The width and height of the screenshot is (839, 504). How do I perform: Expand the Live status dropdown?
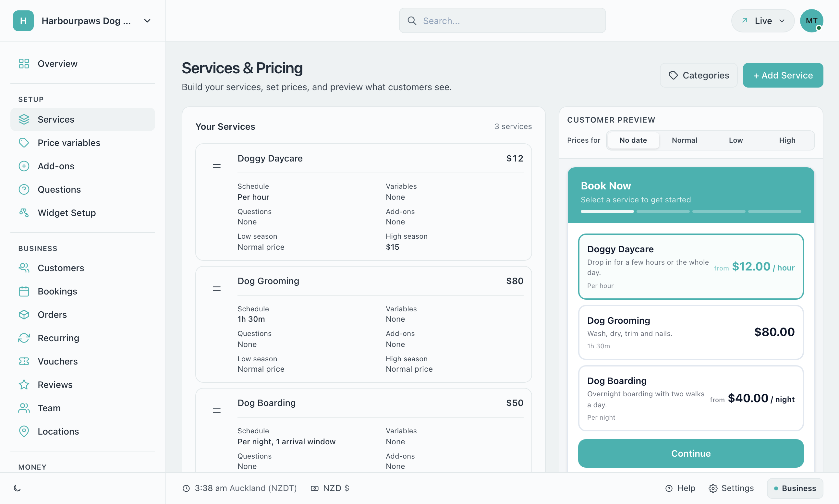(762, 21)
